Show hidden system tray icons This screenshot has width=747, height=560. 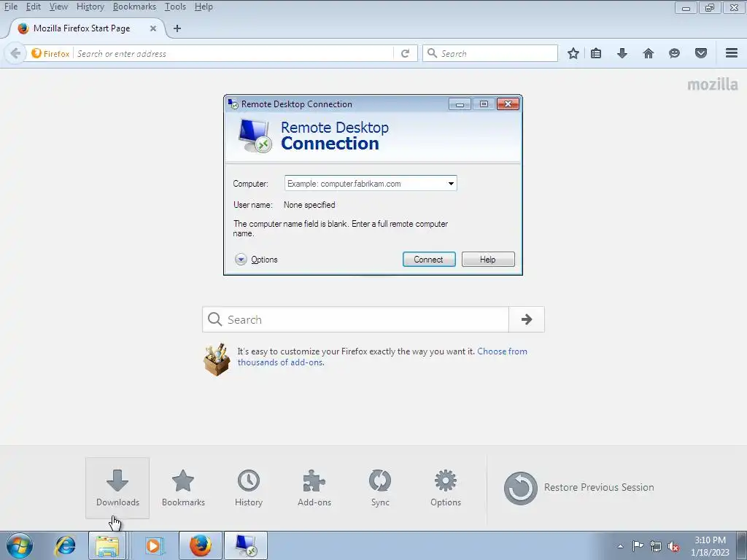tap(620, 546)
